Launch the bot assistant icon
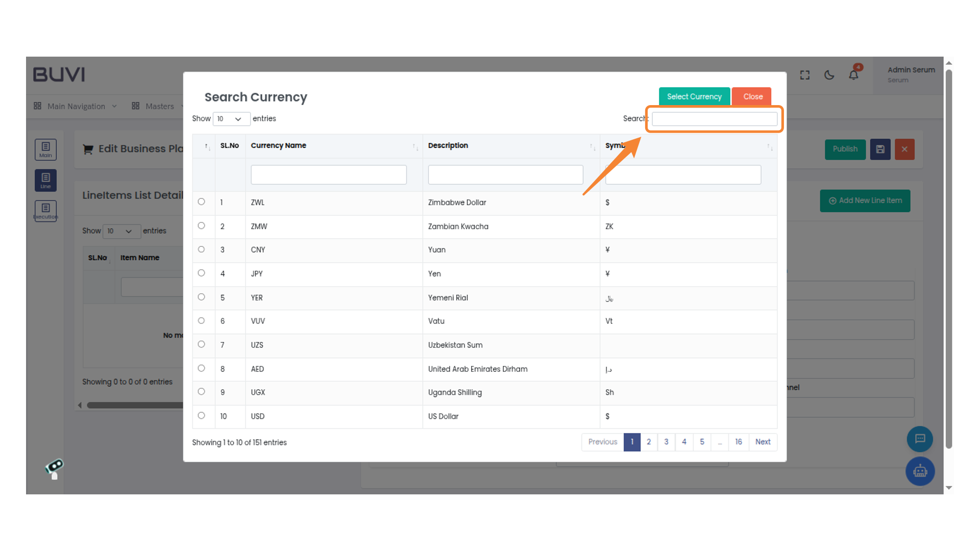Image resolution: width=980 pixels, height=551 pixels. point(920,471)
